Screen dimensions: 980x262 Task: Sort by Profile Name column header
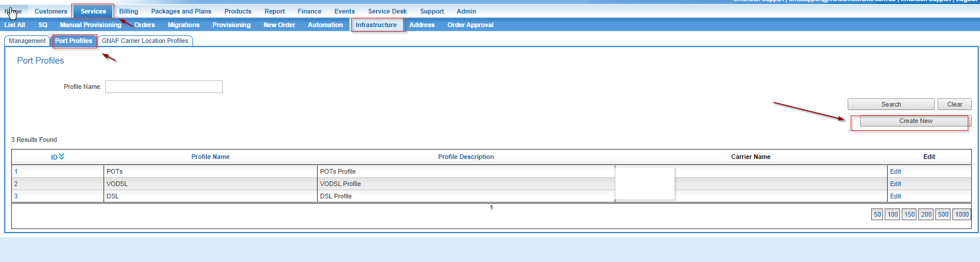click(x=210, y=157)
